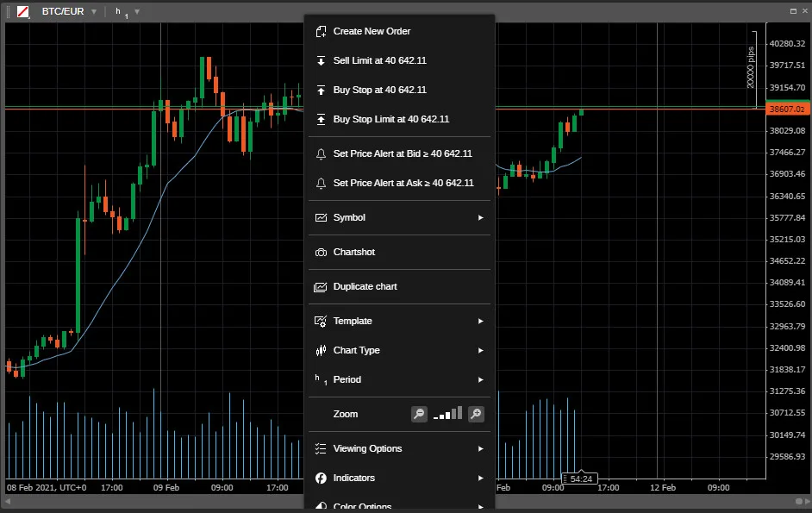Open the BTC/EUR symbol dropdown arrow
Image resolution: width=812 pixels, height=513 pixels.
pyautogui.click(x=94, y=12)
